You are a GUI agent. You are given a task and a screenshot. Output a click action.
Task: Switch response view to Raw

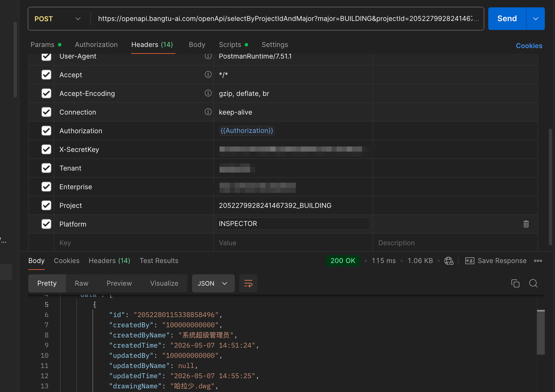pos(81,283)
